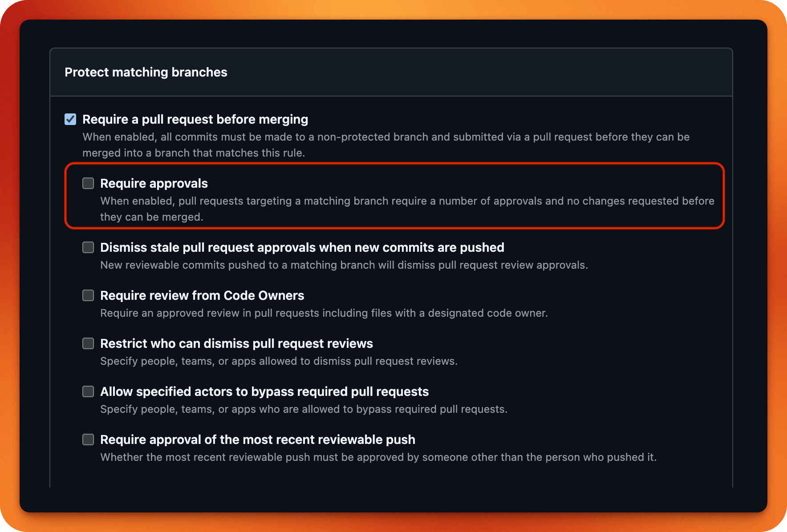Click the description mentioning a designated code owner
787x532 pixels.
pyautogui.click(x=324, y=313)
